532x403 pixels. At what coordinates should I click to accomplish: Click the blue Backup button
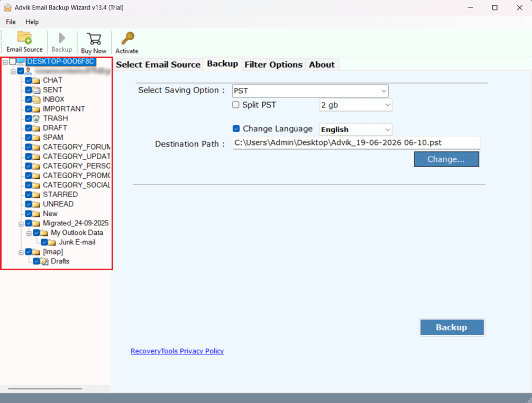[452, 327]
